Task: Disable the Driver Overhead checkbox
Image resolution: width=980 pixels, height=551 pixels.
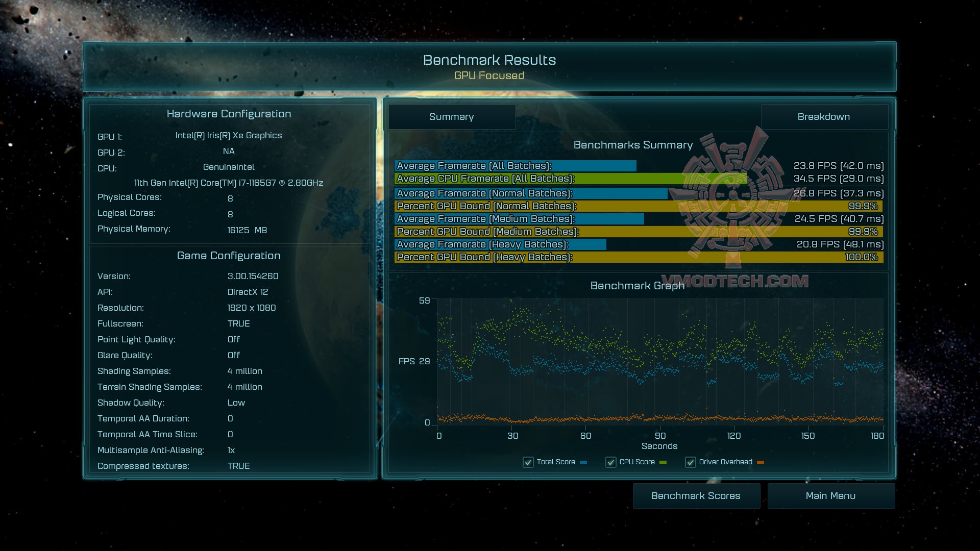Action: [691, 462]
